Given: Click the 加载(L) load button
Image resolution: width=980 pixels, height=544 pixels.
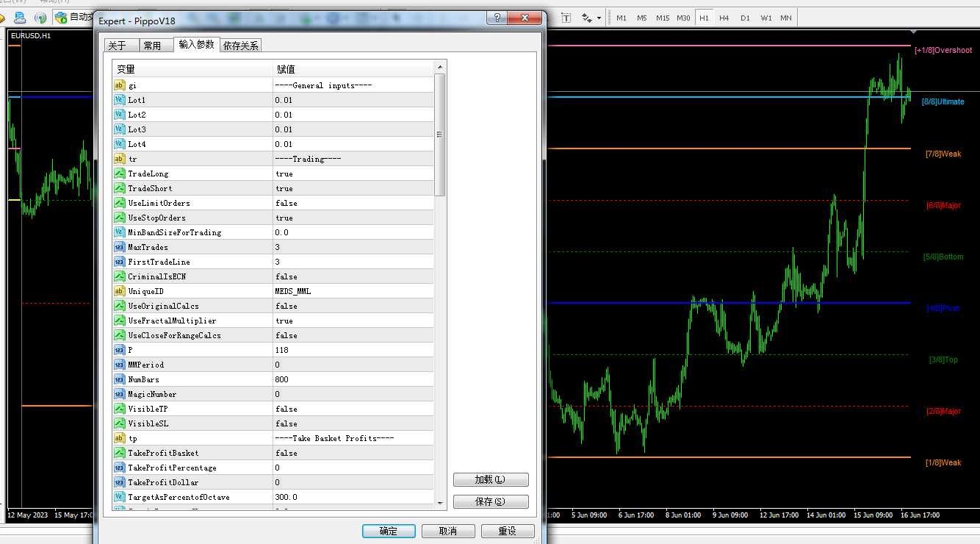Looking at the screenshot, I should (491, 479).
